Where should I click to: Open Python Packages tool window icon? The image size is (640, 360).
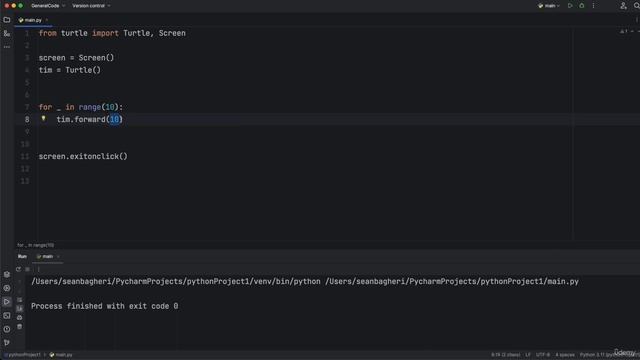pos(7,275)
